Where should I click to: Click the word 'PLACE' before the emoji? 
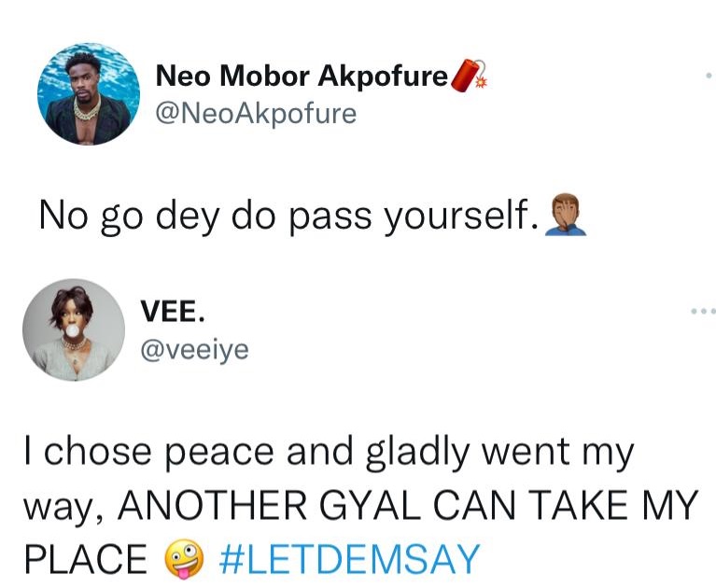(x=86, y=559)
